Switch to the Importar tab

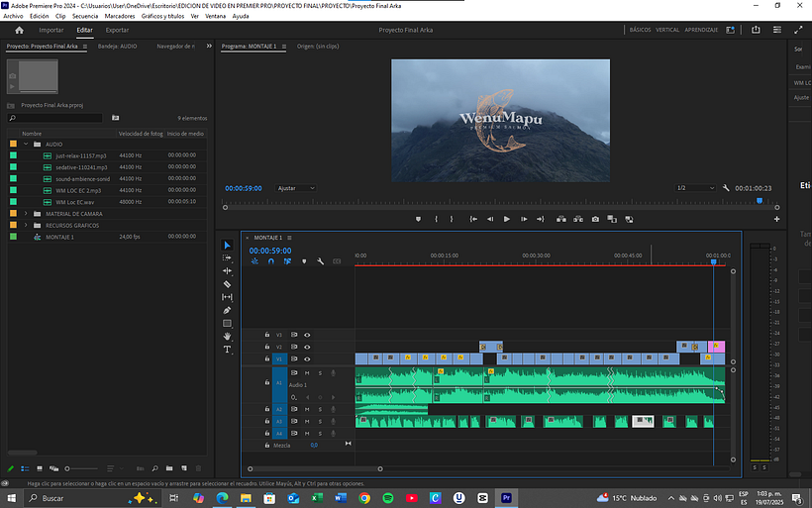point(51,30)
